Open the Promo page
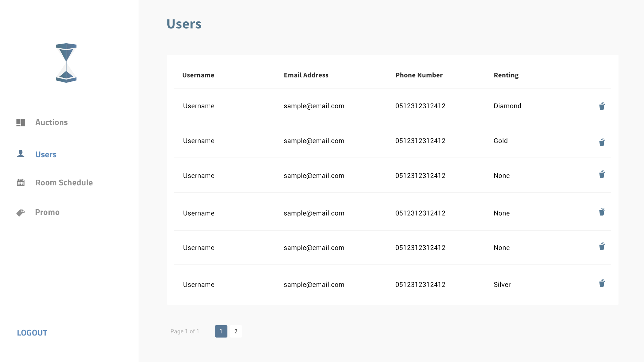Image resolution: width=644 pixels, height=362 pixels. (47, 212)
